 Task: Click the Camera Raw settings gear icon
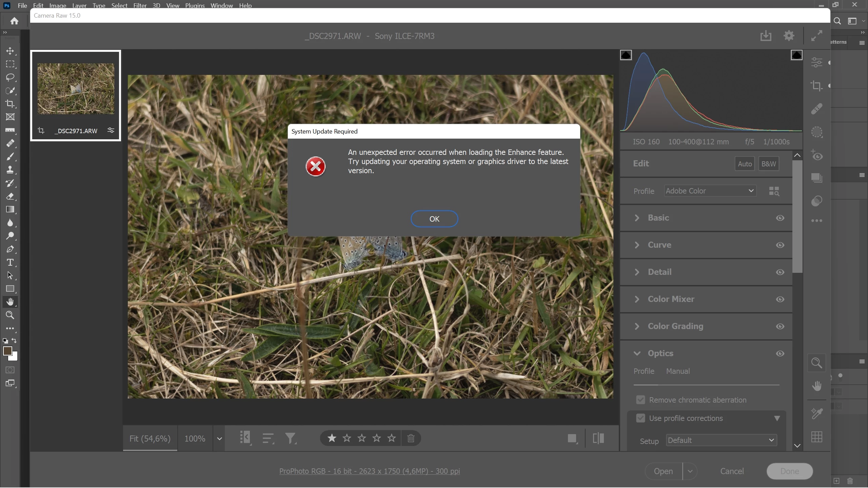coord(789,36)
